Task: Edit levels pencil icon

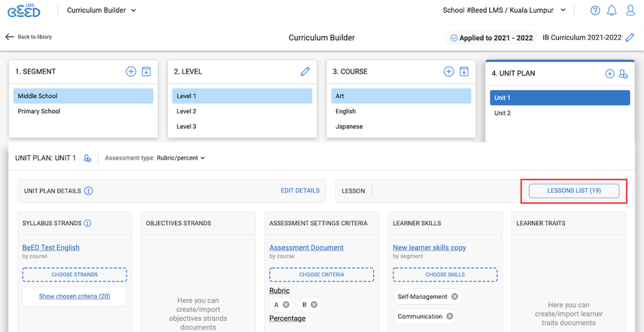Action: 305,72
